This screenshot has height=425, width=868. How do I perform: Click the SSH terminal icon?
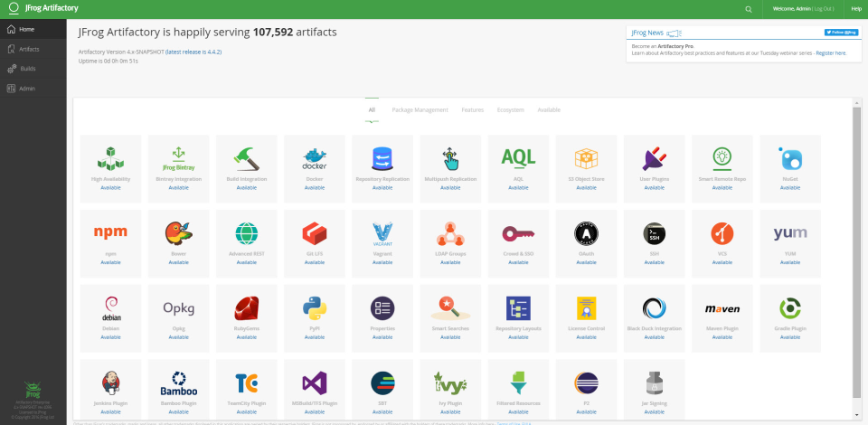pos(655,233)
